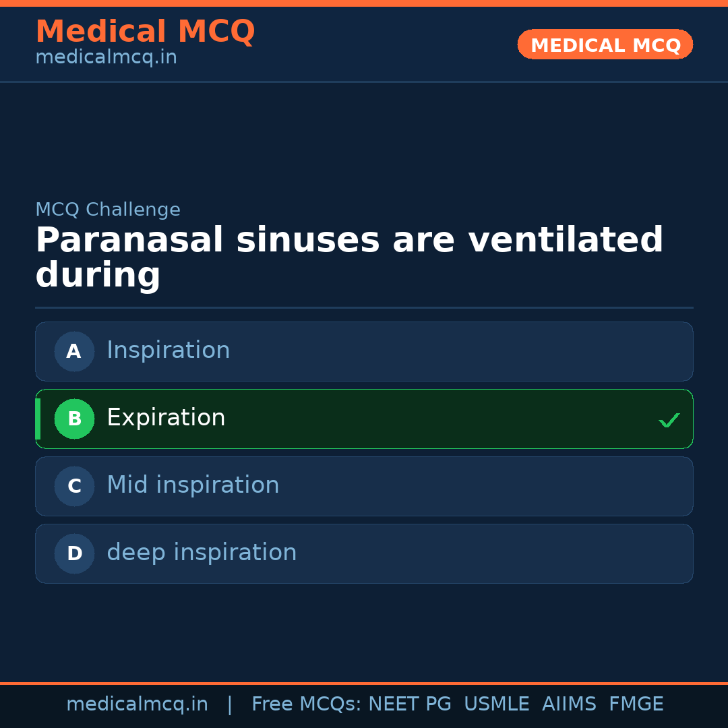Click the letter D circle badge
This screenshot has width=728, height=728.
pyautogui.click(x=74, y=553)
